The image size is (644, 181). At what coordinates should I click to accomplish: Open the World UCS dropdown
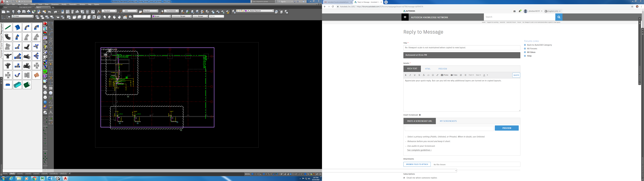click(23, 16)
